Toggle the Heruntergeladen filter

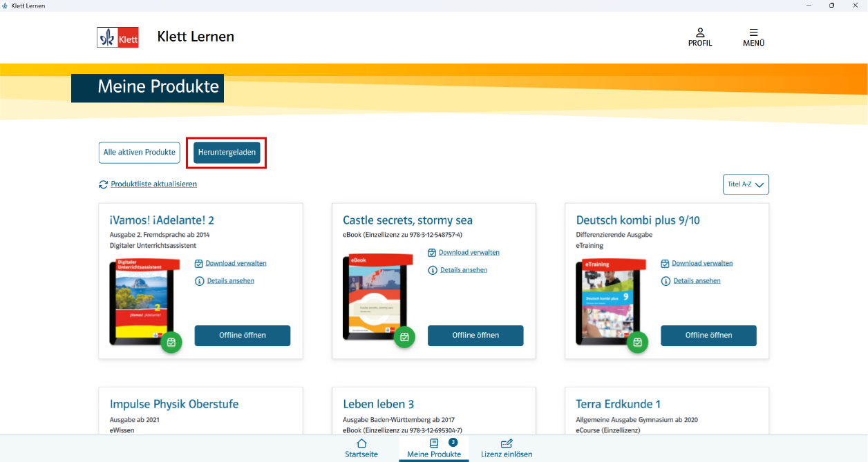227,153
